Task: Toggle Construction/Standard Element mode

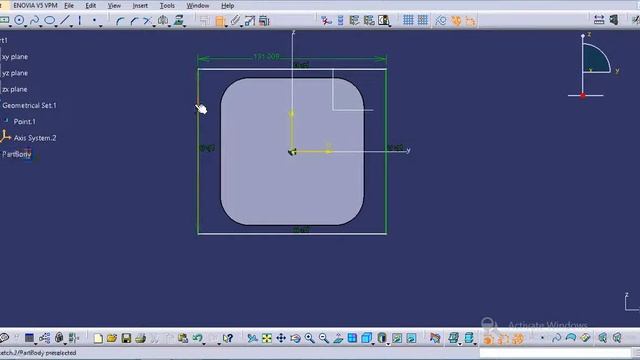Action: click(440, 20)
